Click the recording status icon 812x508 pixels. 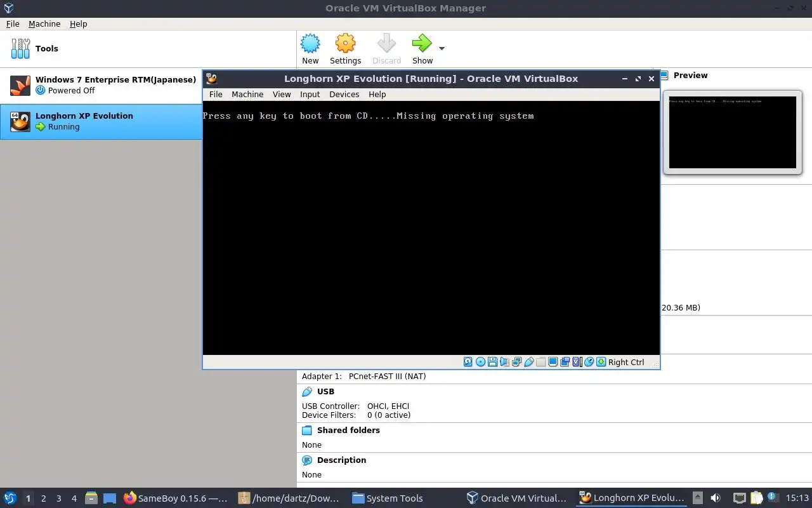565,362
